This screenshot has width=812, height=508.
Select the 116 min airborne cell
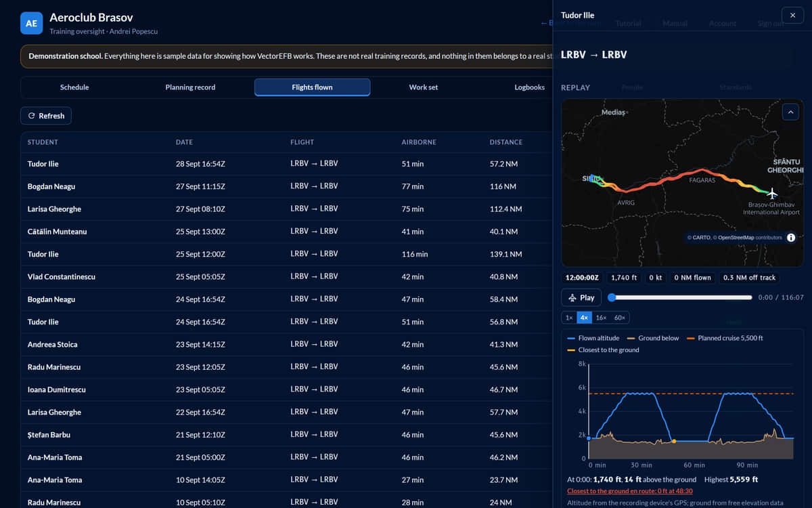coord(415,254)
